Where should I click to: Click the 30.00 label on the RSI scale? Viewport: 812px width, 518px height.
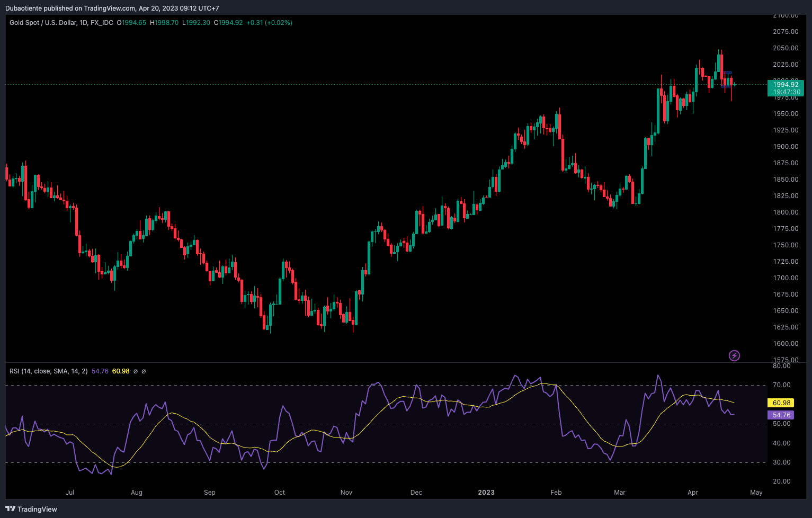coord(782,462)
